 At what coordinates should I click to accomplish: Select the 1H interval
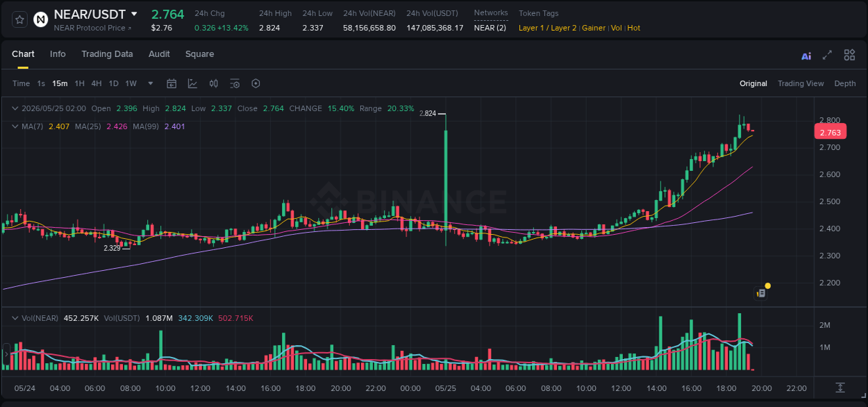click(79, 83)
